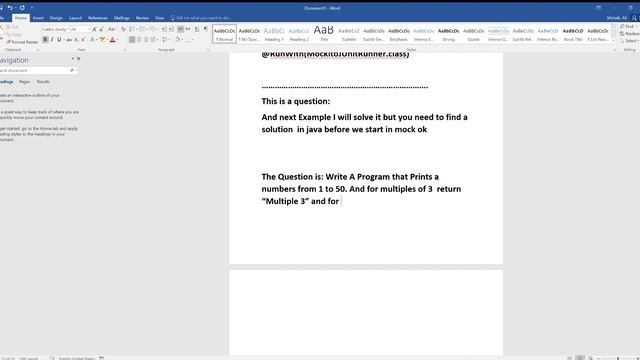Open the Change Case menu

click(x=112, y=29)
